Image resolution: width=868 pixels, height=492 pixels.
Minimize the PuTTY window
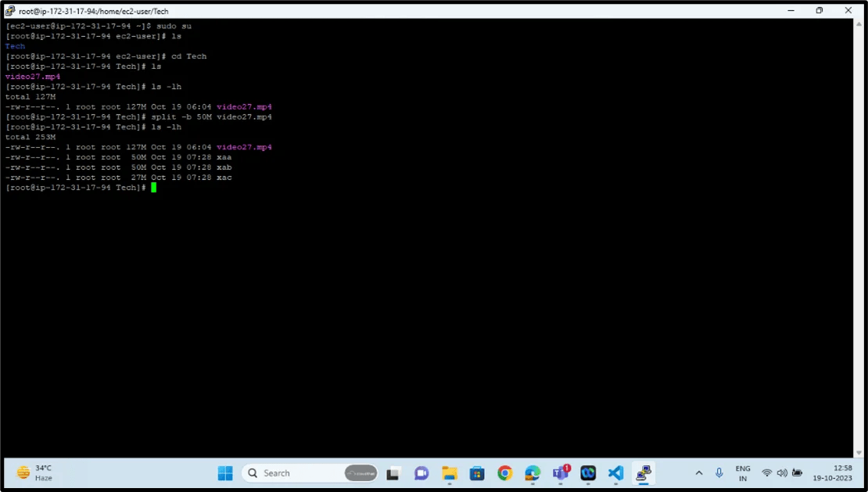(791, 10)
